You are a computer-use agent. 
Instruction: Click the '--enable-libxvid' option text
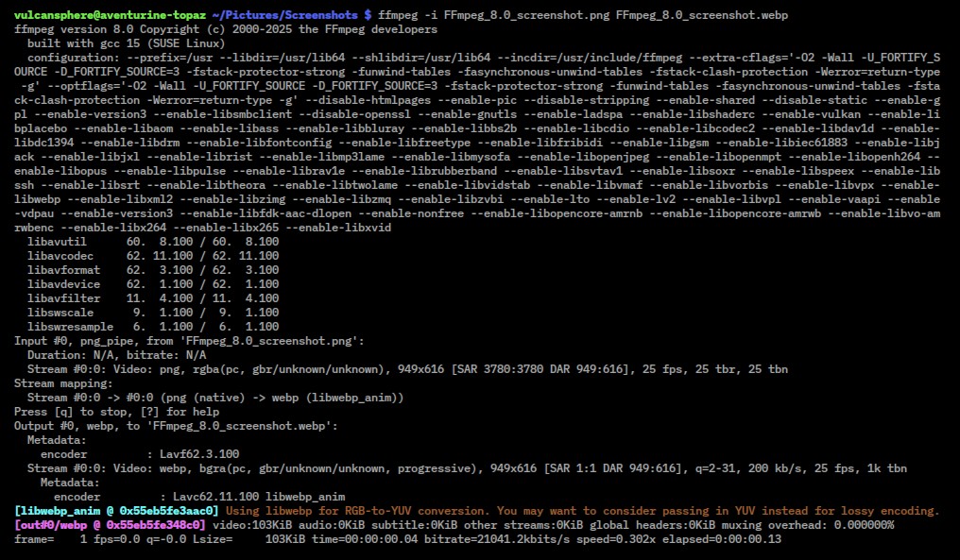pyautogui.click(x=338, y=227)
